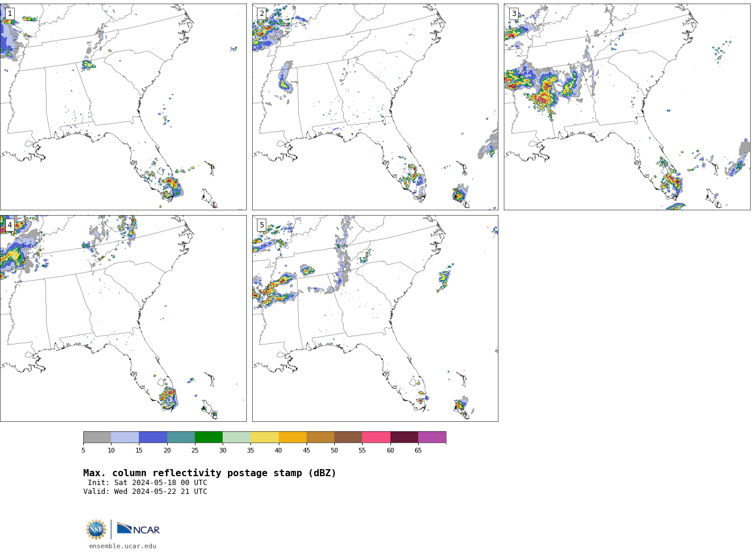Click the ensemble.ucar.edu text
756x553 pixels.
[123, 546]
